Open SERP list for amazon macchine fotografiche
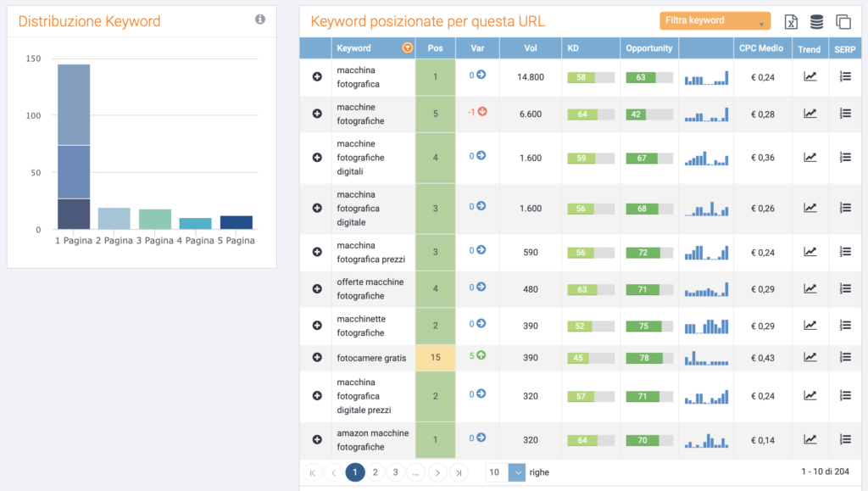 [x=844, y=439]
